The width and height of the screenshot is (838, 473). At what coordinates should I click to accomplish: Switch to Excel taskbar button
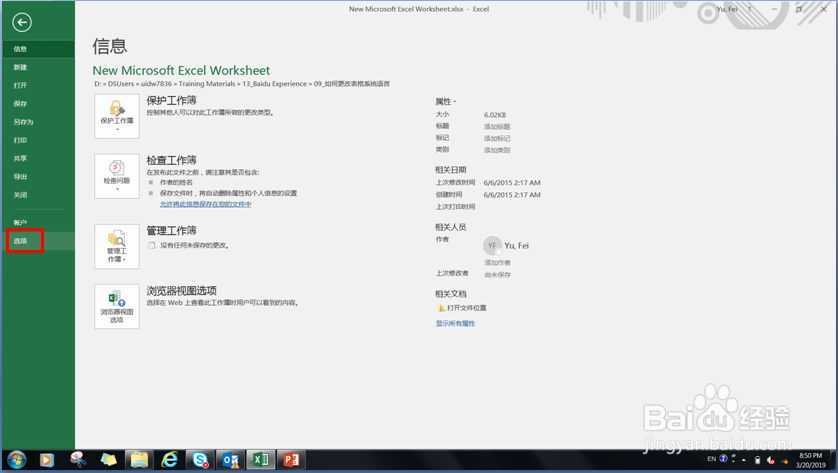(x=261, y=460)
